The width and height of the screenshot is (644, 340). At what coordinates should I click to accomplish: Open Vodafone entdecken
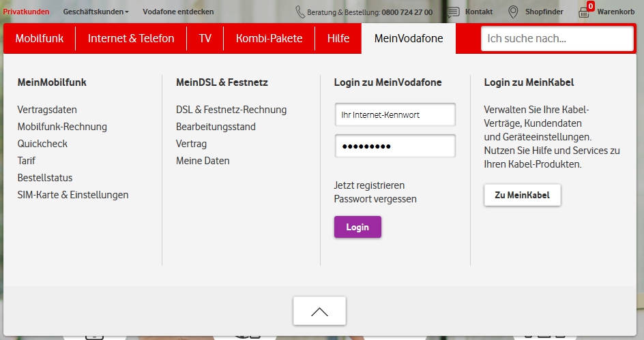(178, 12)
